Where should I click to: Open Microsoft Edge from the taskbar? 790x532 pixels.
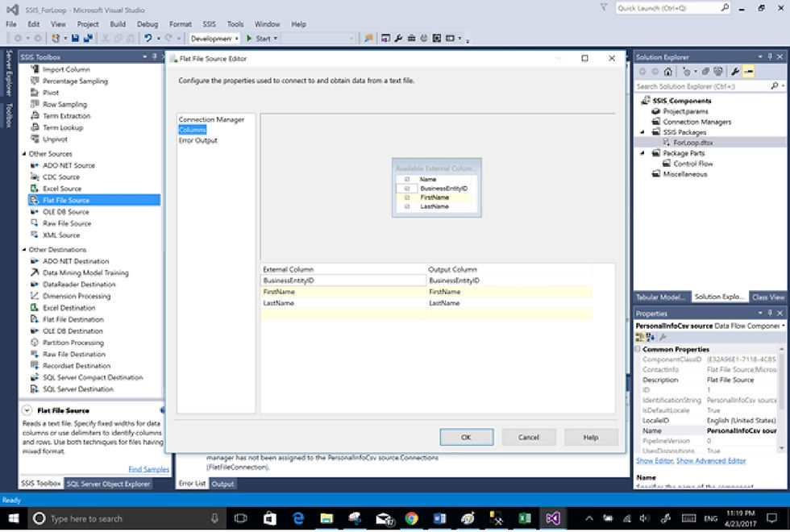click(x=298, y=518)
